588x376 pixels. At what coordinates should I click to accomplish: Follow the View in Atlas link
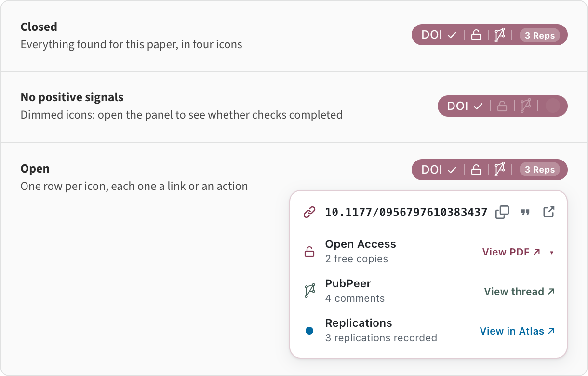(518, 331)
